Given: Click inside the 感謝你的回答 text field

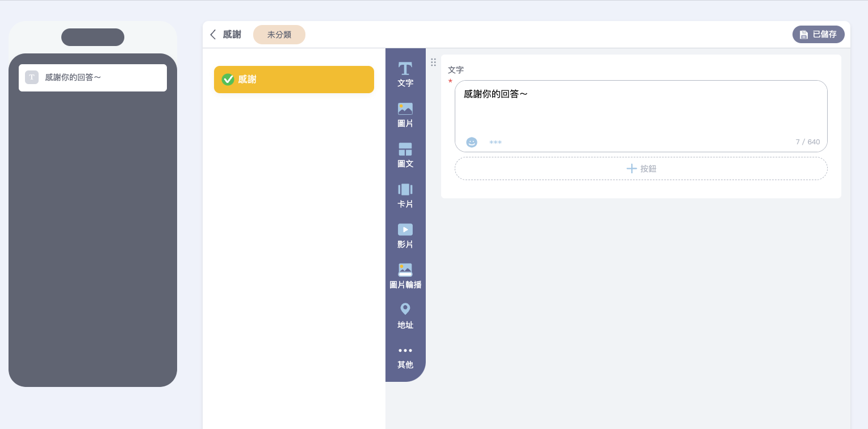Looking at the screenshot, I should click(x=640, y=111).
